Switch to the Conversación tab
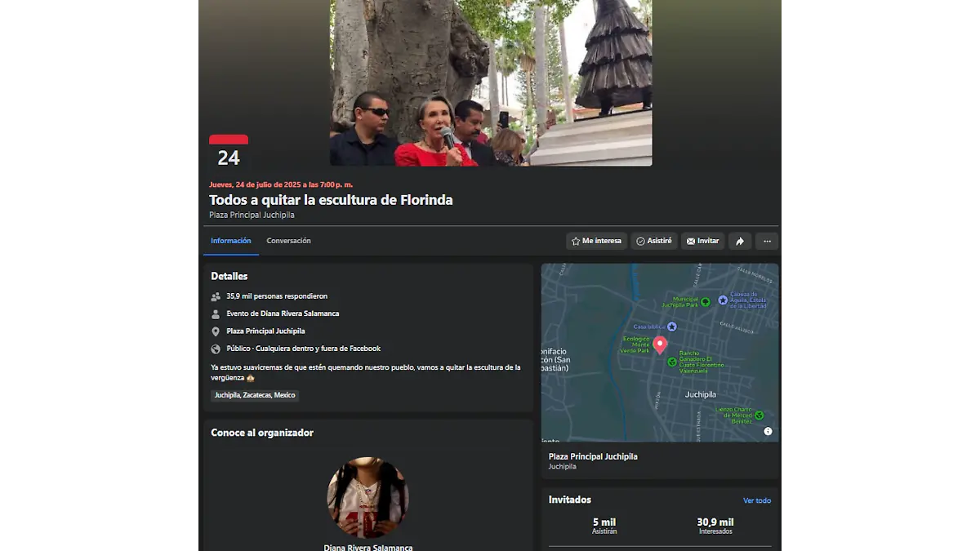The image size is (980, 551). 288,241
